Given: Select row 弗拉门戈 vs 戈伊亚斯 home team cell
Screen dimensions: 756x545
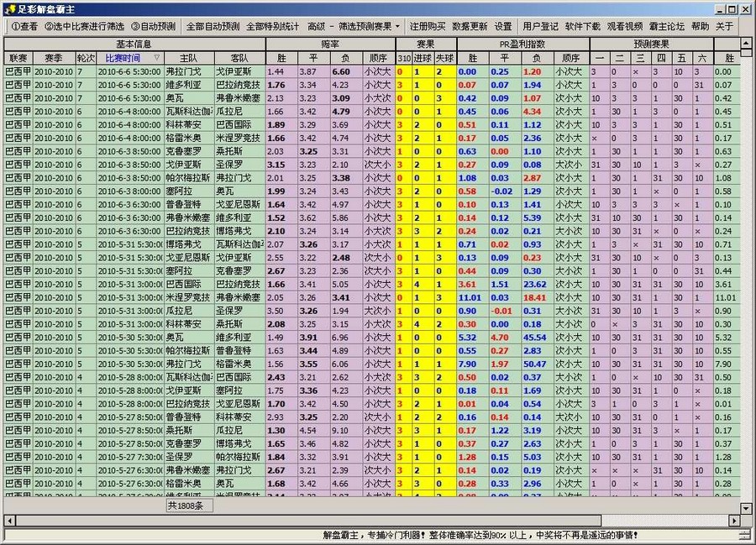Looking at the screenshot, I should [189, 72].
